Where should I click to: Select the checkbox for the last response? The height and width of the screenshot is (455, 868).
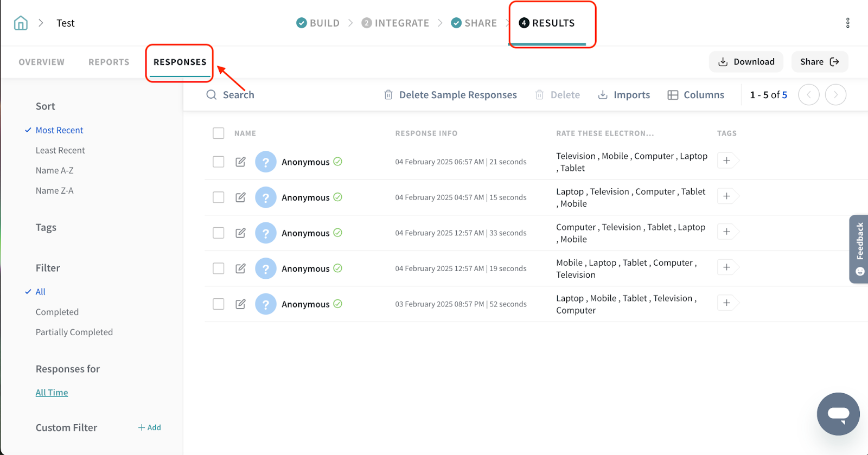pyautogui.click(x=219, y=304)
